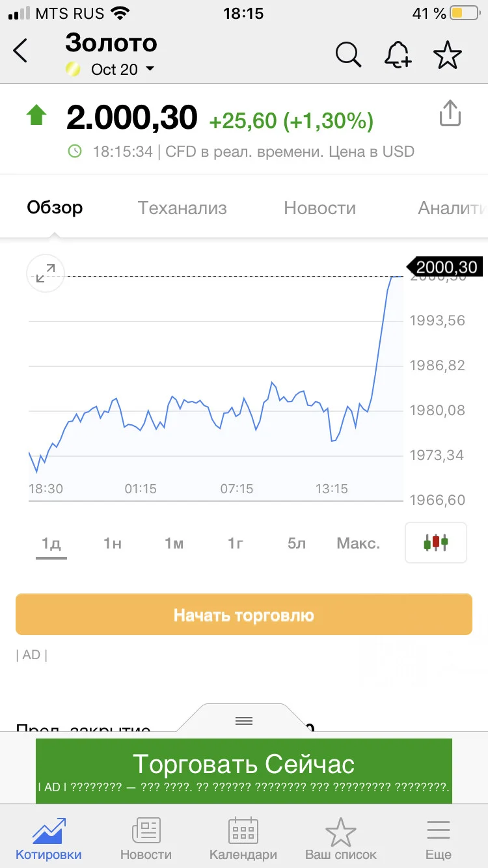
Task: Open Ваш список watchlist
Action: point(341,839)
